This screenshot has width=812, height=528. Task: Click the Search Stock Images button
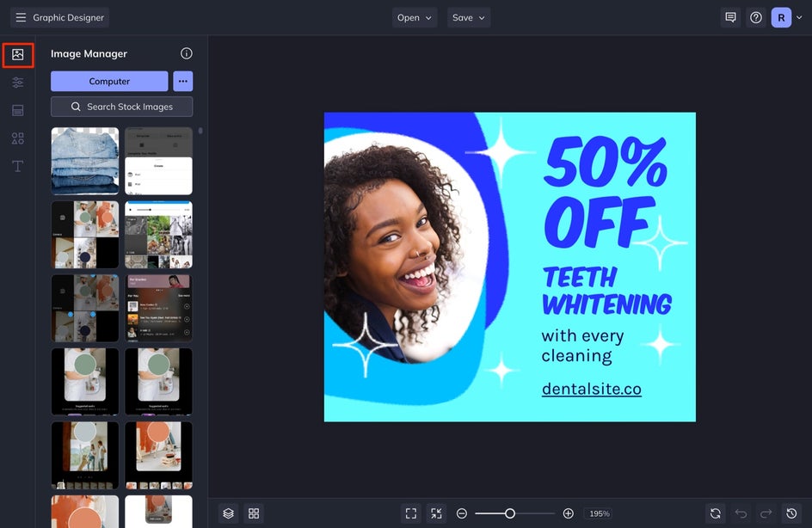pos(121,107)
